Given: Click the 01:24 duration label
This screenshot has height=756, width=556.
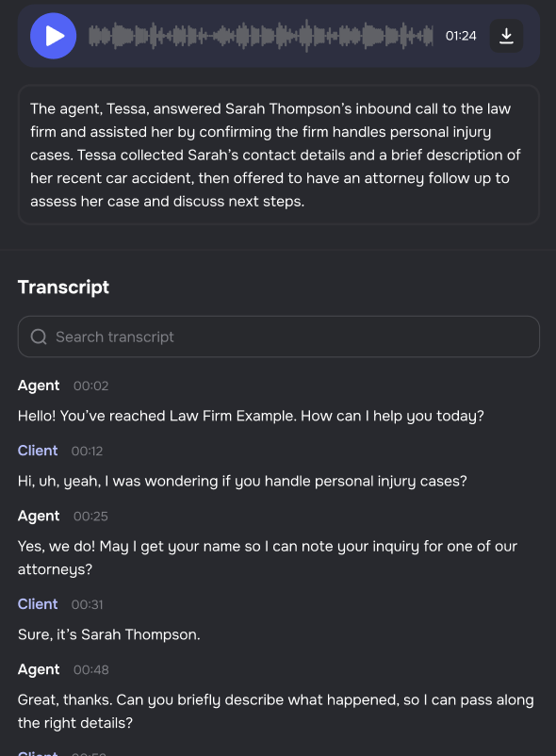Looking at the screenshot, I should click(x=460, y=36).
